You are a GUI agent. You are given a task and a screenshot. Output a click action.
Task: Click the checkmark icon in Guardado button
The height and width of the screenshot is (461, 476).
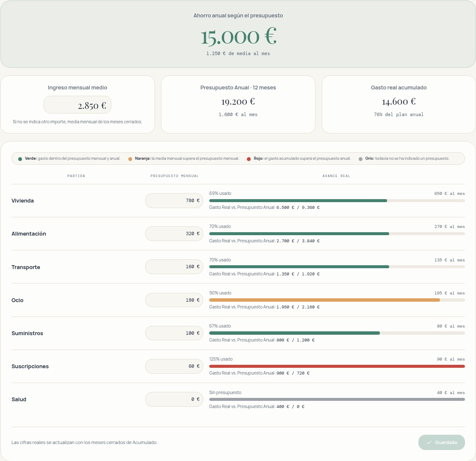coord(429,442)
